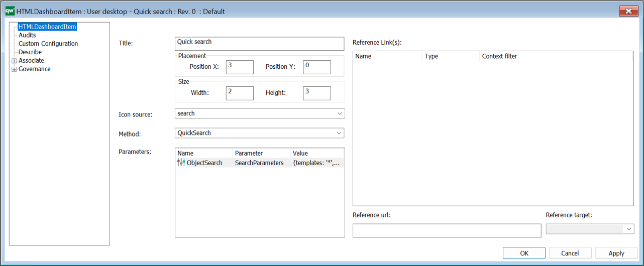The height and width of the screenshot is (266, 644).
Task: Expand the Governance tree node
Action: tap(14, 69)
